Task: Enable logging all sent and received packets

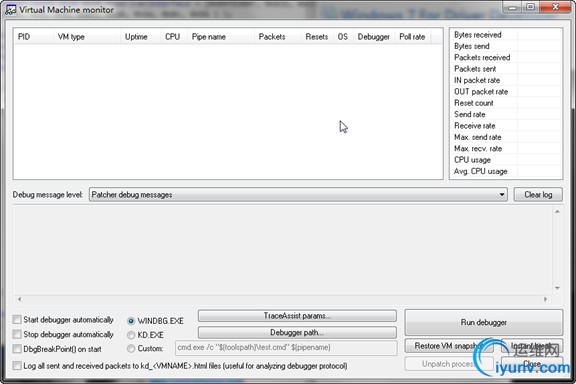Action: 17,366
